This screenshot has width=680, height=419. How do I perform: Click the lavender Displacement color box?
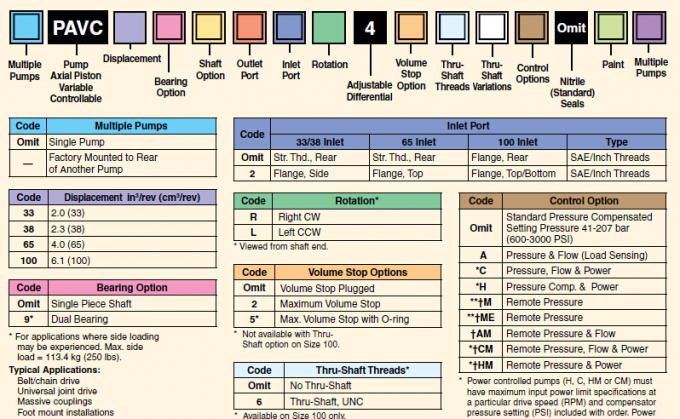130,28
